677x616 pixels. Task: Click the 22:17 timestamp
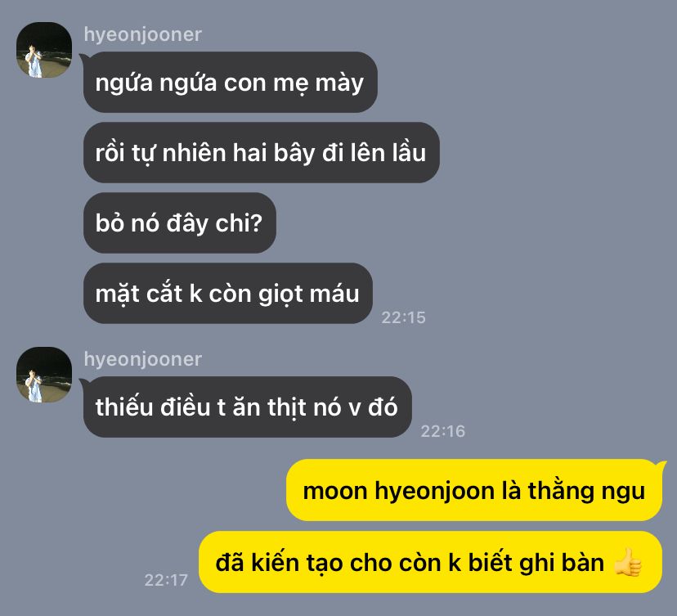click(166, 580)
